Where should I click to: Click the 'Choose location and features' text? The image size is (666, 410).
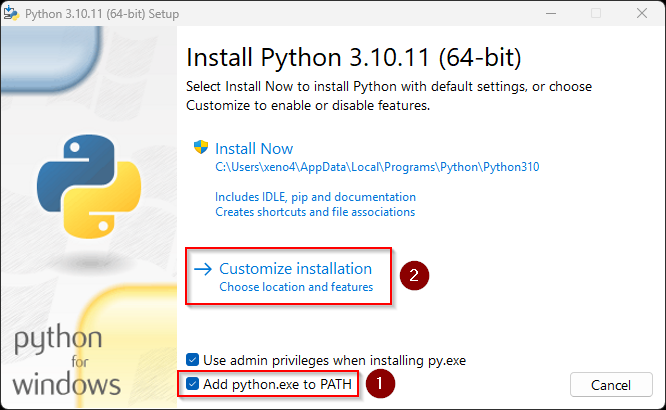click(296, 287)
